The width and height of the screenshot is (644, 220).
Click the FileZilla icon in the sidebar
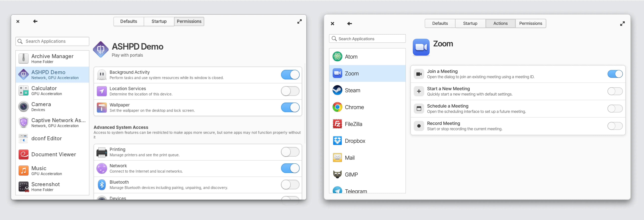click(x=337, y=124)
